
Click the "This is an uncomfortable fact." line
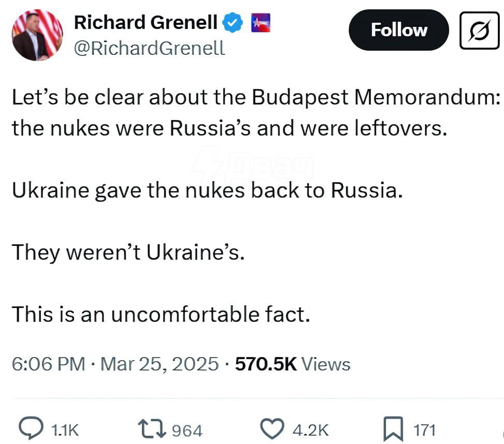coord(160,314)
